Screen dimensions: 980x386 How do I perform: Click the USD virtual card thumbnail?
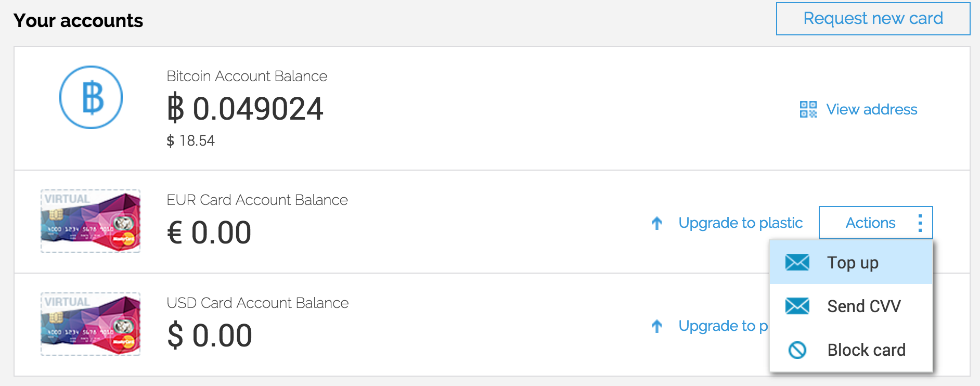(91, 324)
